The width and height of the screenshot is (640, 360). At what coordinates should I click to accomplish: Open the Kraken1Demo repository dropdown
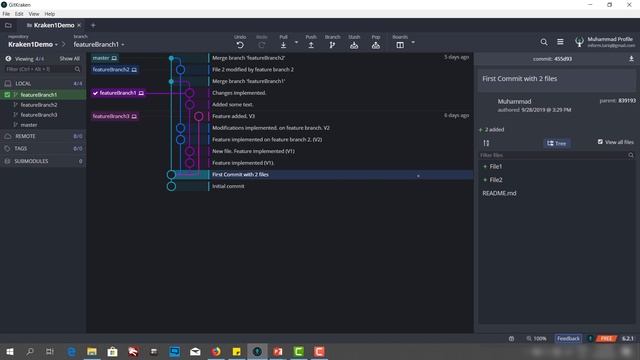click(x=33, y=44)
